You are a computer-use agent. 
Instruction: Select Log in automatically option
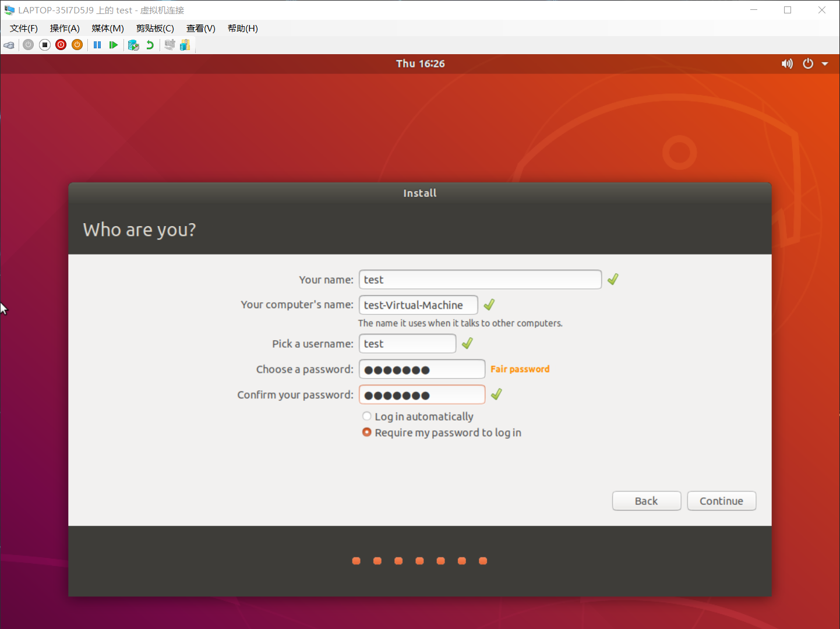367,416
